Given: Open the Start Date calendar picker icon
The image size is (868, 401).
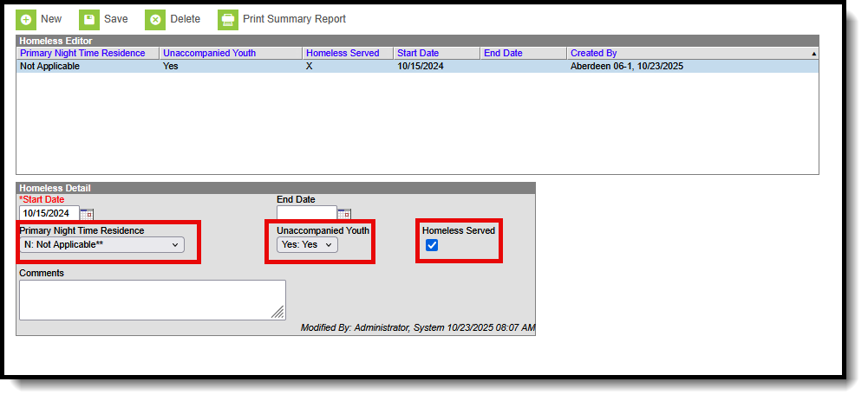Looking at the screenshot, I should (87, 214).
